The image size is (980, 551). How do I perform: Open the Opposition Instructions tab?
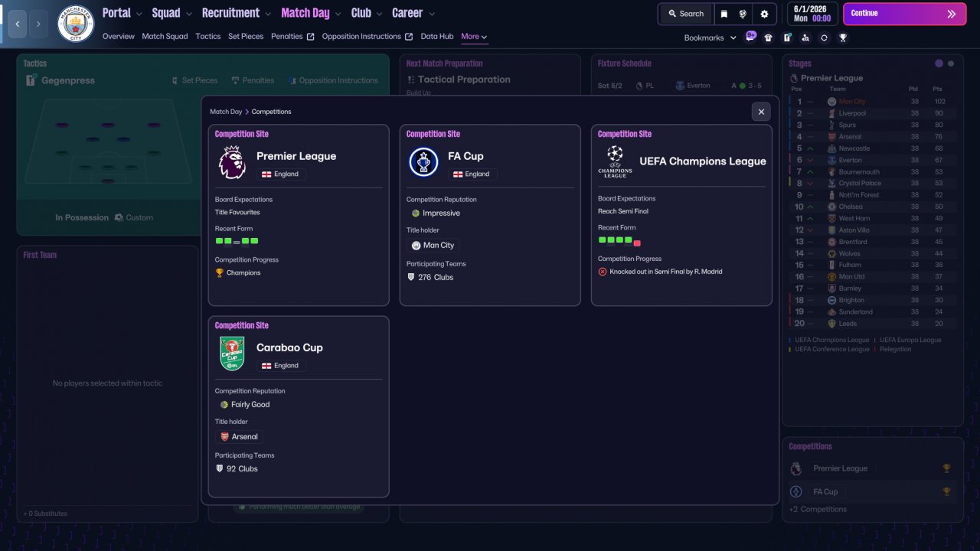coord(367,36)
